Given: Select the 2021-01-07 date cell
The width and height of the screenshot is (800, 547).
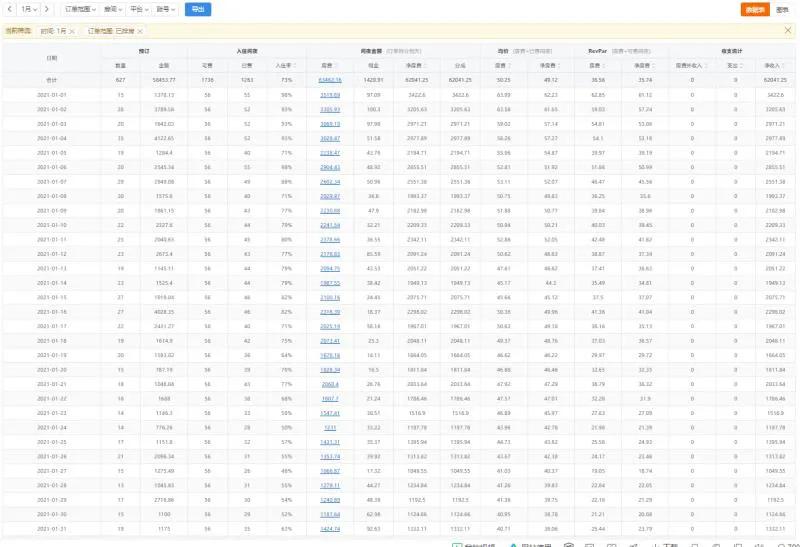Looking at the screenshot, I should (x=52, y=182).
